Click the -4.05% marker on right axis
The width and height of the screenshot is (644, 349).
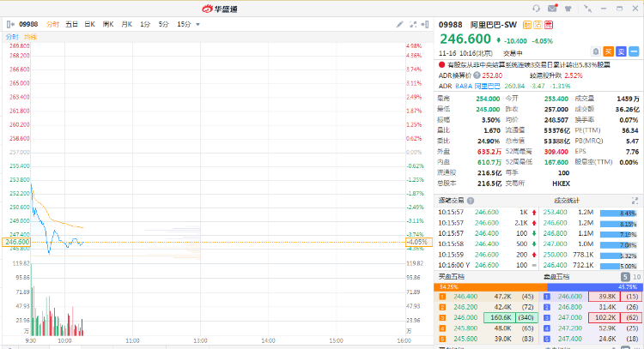(419, 243)
